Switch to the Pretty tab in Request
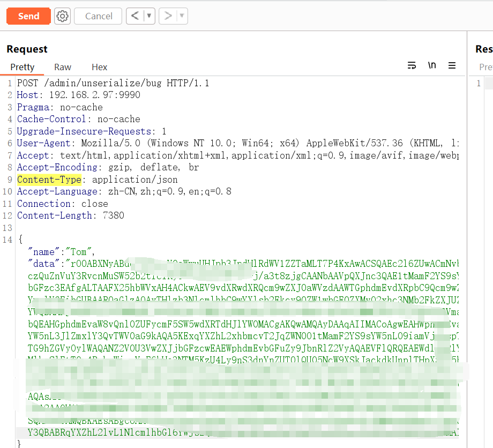Image resolution: width=493 pixels, height=448 pixels. (x=22, y=67)
